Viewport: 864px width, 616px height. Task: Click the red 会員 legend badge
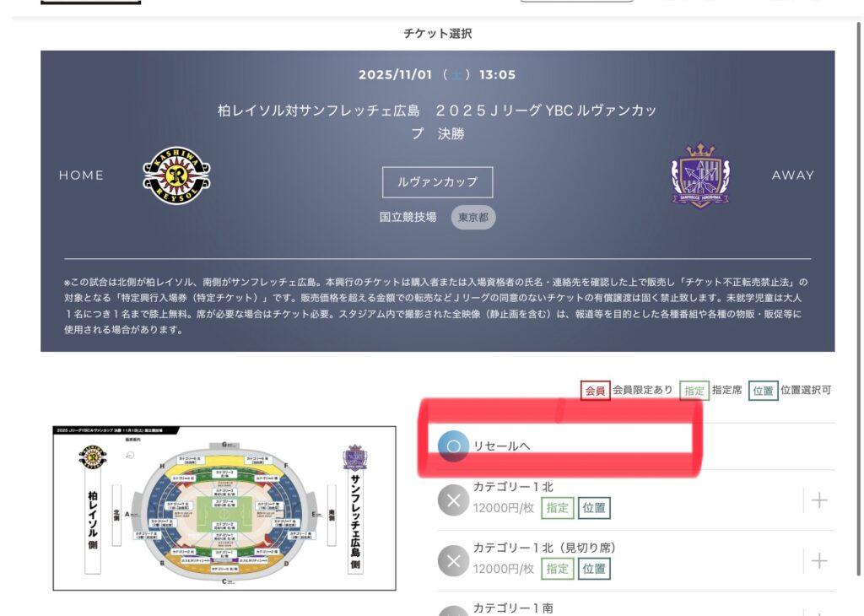point(595,390)
